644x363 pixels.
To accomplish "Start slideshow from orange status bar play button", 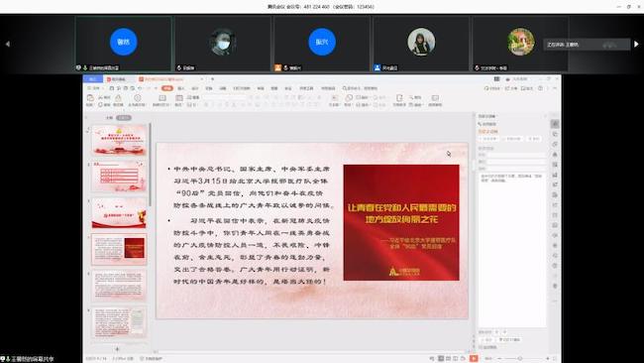I will pyautogui.click(x=474, y=358).
